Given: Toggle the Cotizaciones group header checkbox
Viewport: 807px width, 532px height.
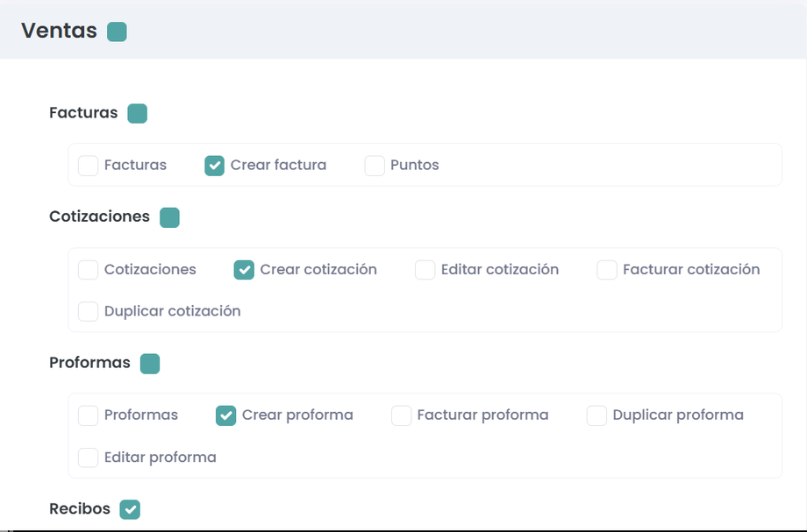Looking at the screenshot, I should tap(169, 217).
